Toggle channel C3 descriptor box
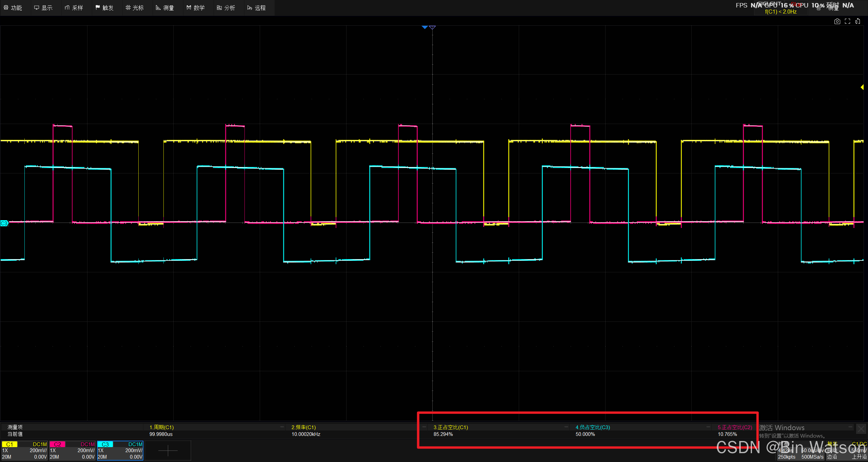Image resolution: width=868 pixels, height=462 pixels. tap(120, 450)
